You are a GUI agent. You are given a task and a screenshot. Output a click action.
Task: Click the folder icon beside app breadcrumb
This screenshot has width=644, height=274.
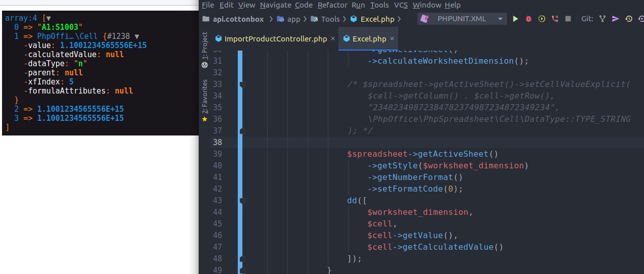pyautogui.click(x=280, y=19)
